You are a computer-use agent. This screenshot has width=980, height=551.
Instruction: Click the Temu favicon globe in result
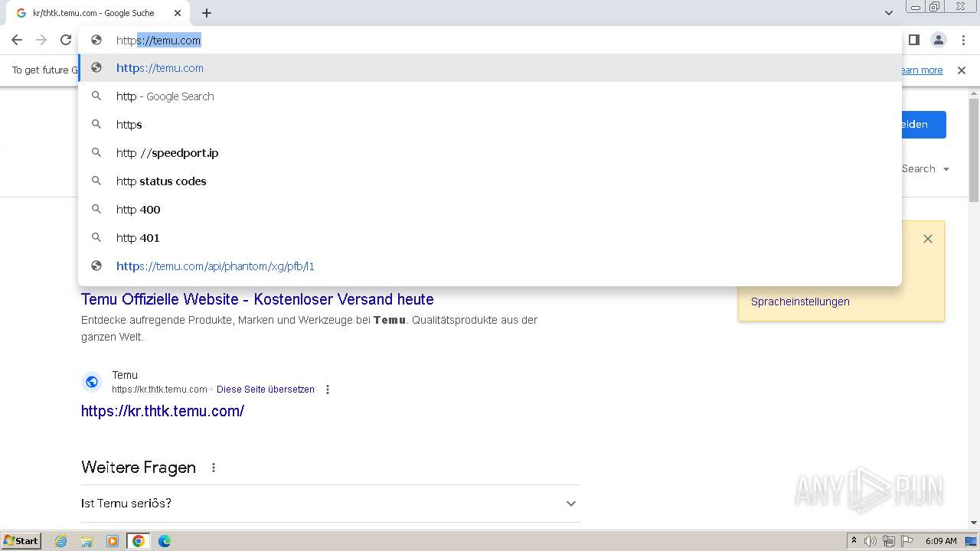(x=92, y=382)
